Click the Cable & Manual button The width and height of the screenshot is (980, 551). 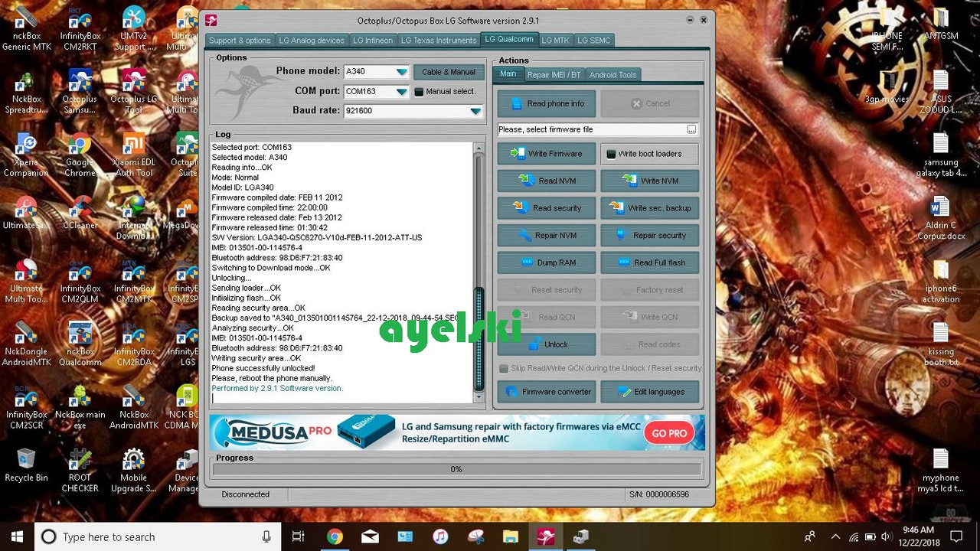(449, 72)
